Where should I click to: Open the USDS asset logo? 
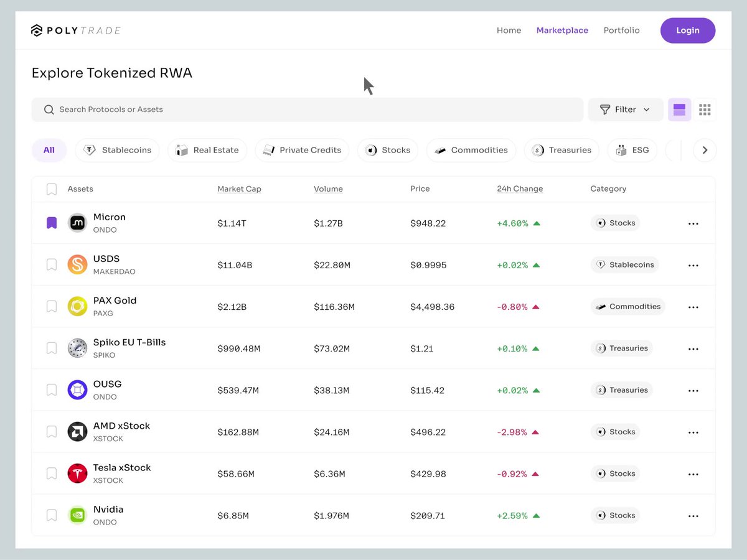point(77,264)
